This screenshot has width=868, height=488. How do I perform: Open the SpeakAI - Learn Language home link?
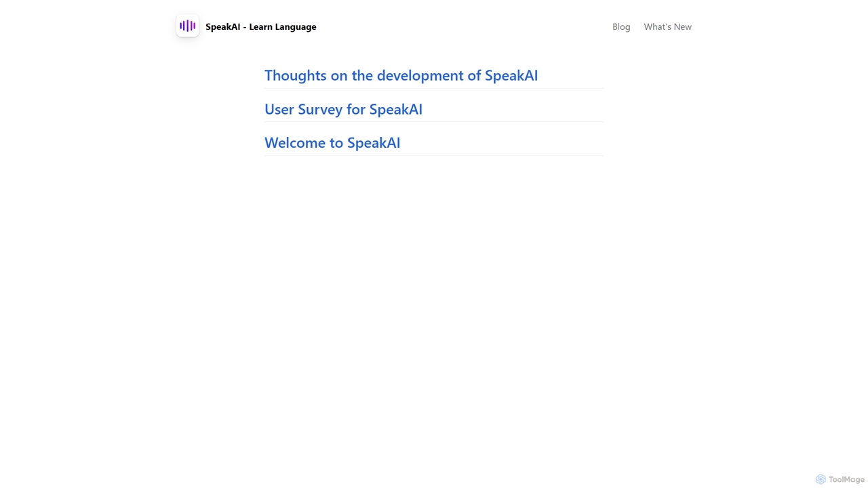[x=260, y=26]
